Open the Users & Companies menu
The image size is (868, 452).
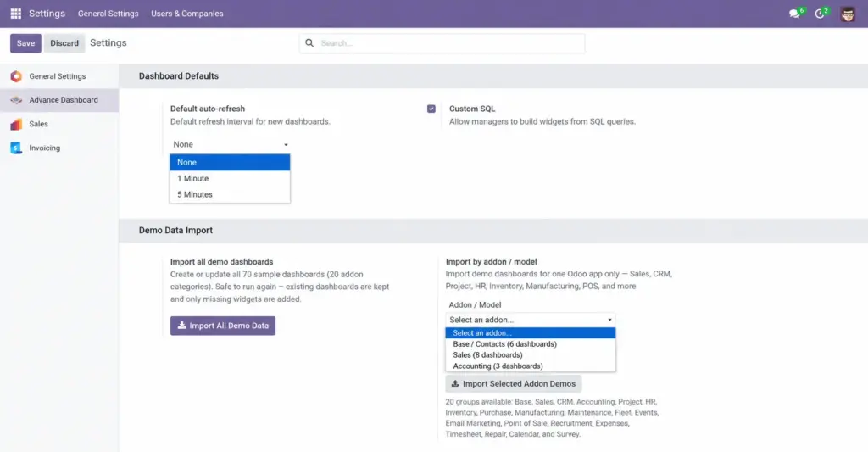tap(187, 14)
